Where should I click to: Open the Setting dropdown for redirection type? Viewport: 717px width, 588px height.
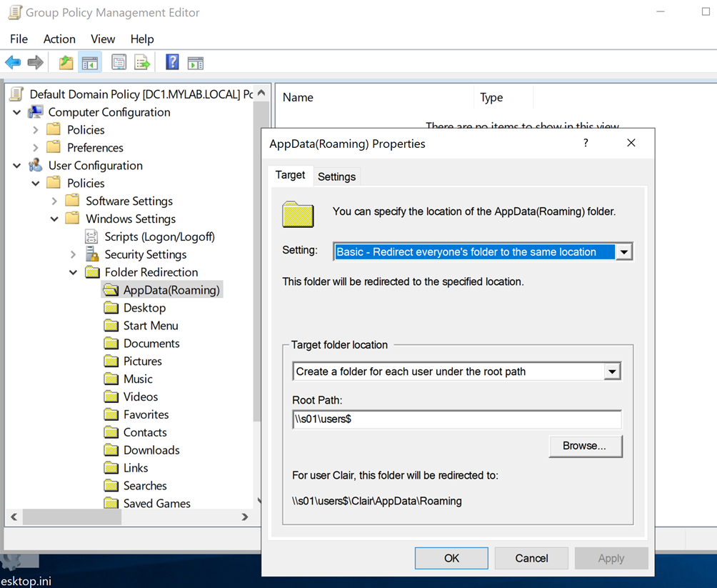tap(624, 251)
